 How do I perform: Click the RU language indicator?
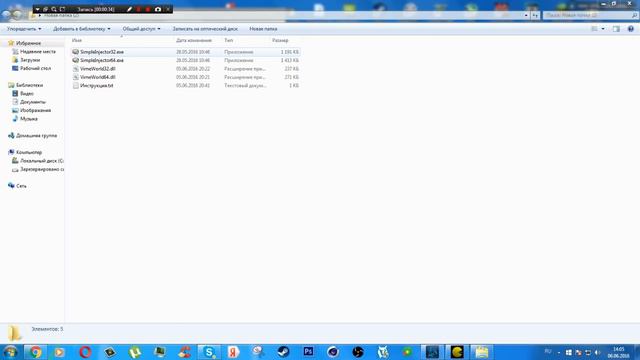pyautogui.click(x=548, y=351)
